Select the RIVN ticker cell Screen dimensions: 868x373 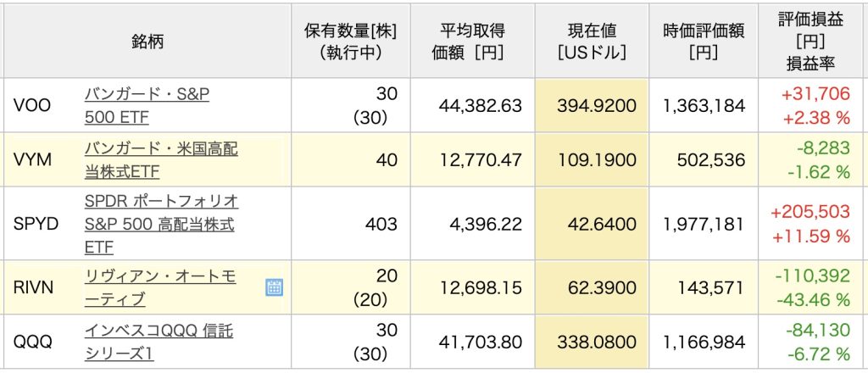[34, 287]
